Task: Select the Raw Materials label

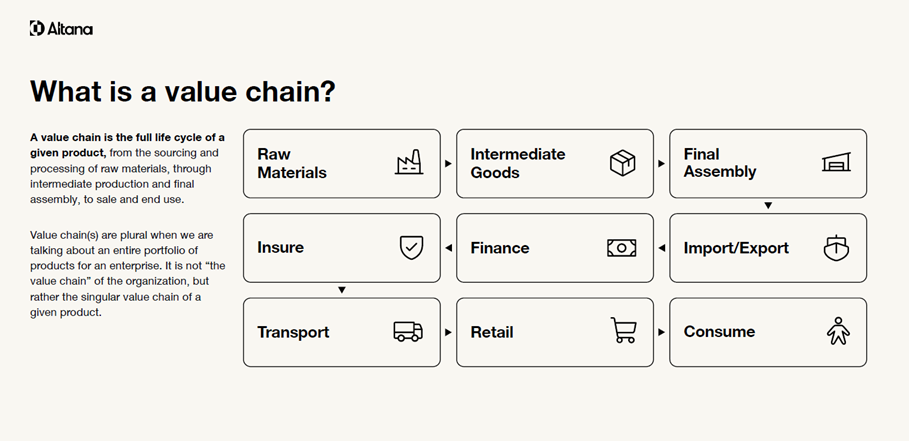Action: point(292,163)
